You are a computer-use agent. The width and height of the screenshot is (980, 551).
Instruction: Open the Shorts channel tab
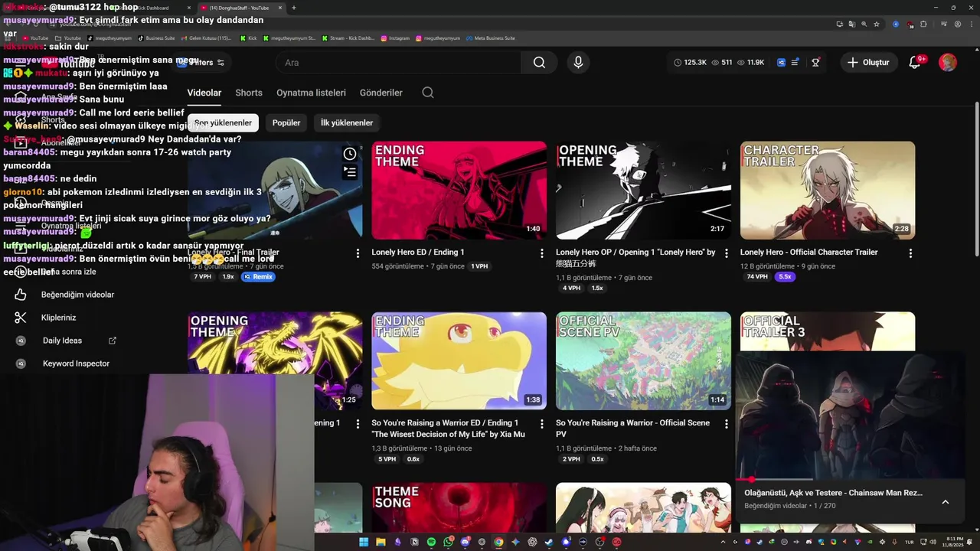point(249,93)
